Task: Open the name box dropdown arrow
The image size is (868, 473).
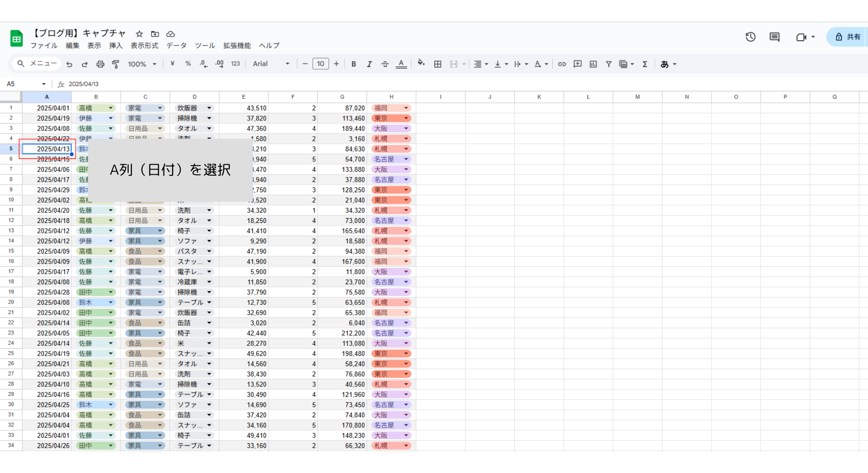Action: tap(44, 84)
